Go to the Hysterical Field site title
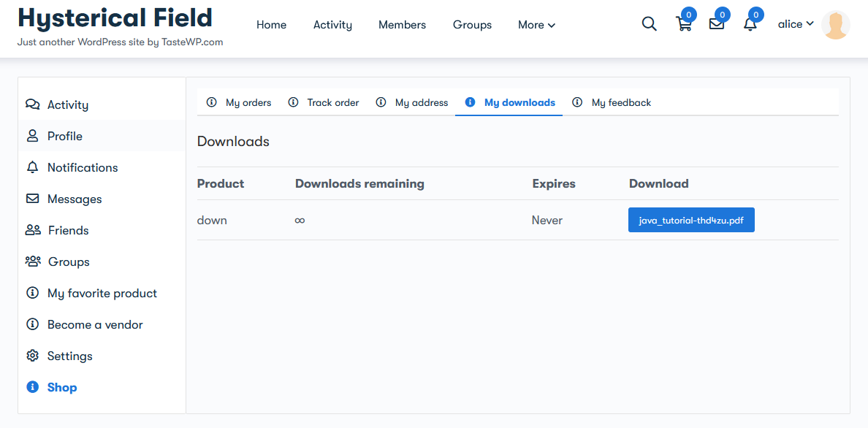The width and height of the screenshot is (868, 428). pos(115,18)
